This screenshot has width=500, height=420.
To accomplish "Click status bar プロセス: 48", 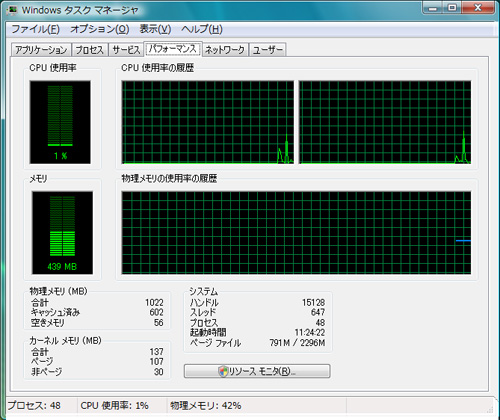I will pyautogui.click(x=34, y=406).
